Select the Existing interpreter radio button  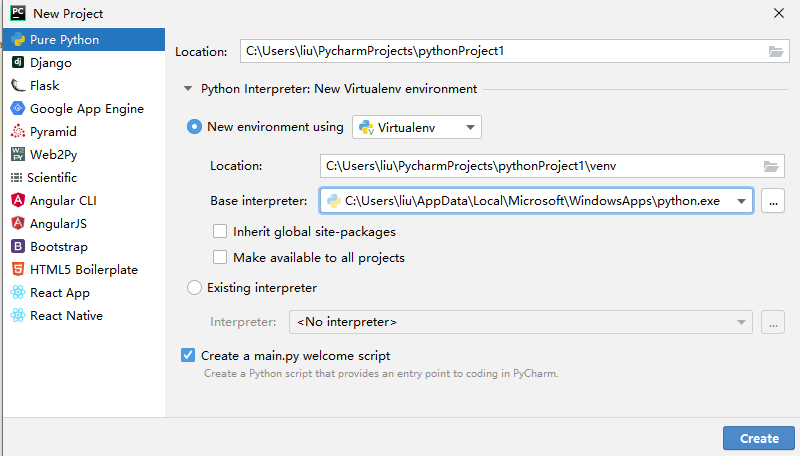click(195, 288)
